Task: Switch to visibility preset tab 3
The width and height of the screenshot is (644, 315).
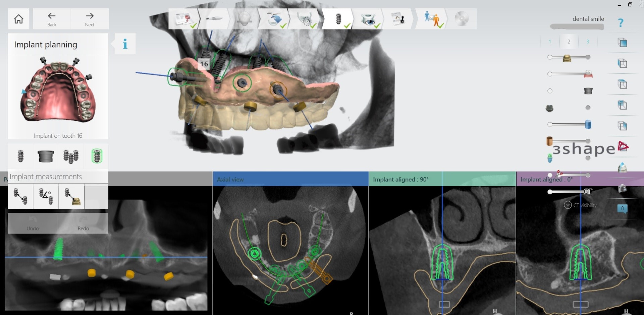Action: click(587, 42)
